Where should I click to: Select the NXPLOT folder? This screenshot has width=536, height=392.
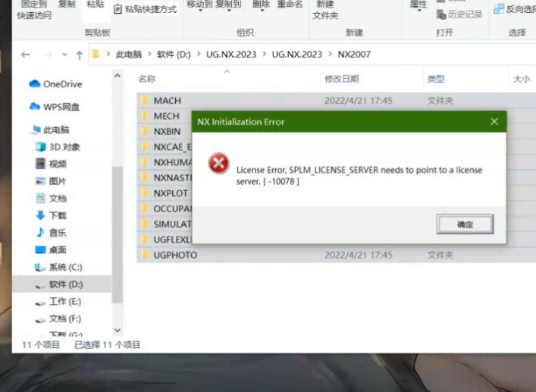point(171,193)
